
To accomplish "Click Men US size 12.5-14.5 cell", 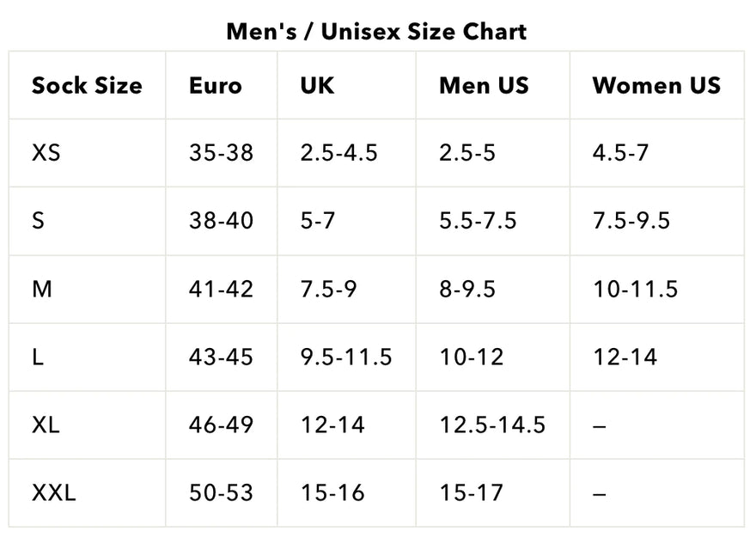I will [x=492, y=425].
